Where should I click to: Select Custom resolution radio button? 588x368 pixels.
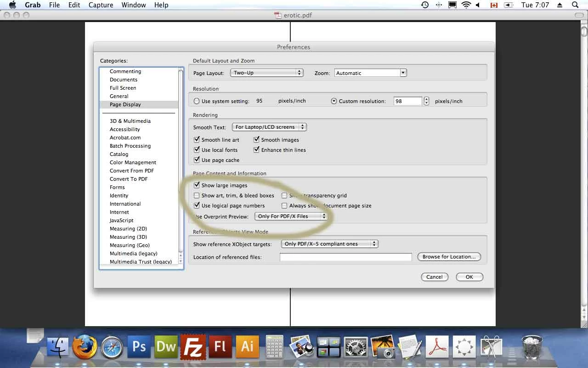pyautogui.click(x=334, y=101)
